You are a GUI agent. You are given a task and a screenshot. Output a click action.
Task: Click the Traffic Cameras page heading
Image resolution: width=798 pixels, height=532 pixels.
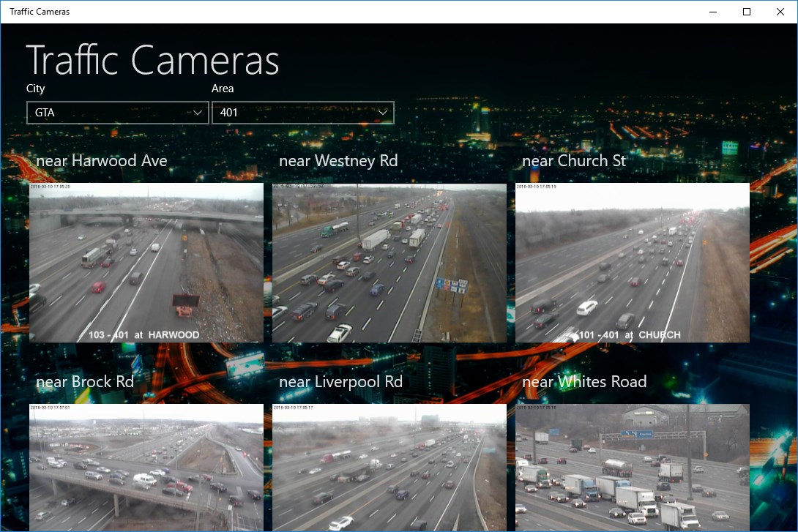pyautogui.click(x=153, y=60)
